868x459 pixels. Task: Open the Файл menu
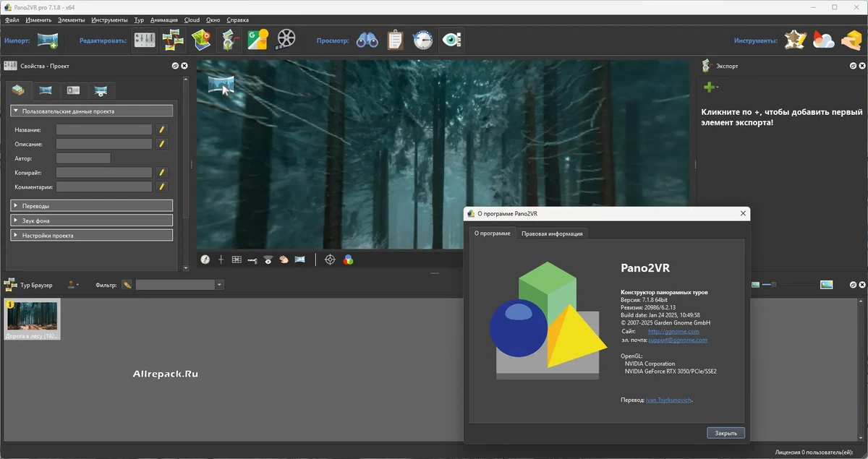click(x=12, y=20)
